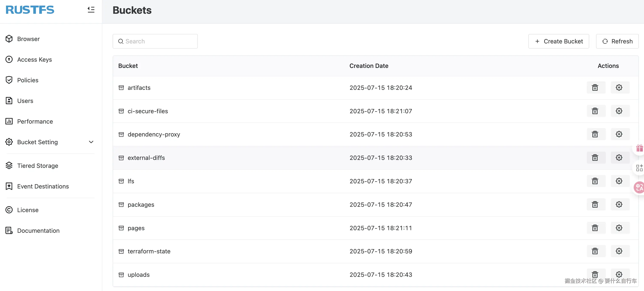The height and width of the screenshot is (291, 644).
Task: Click the Create Bucket button
Action: click(x=558, y=41)
